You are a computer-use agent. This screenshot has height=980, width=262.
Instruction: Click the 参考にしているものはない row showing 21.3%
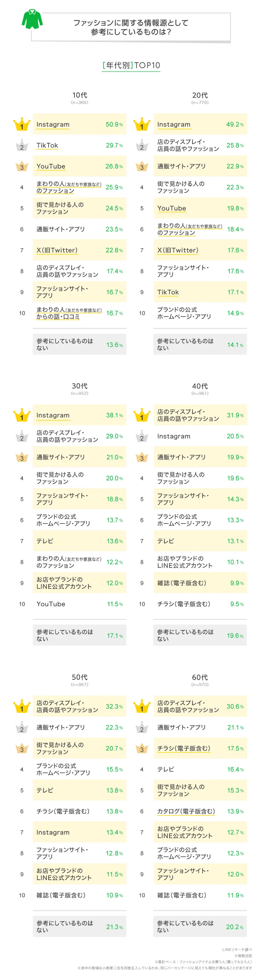pos(79,927)
